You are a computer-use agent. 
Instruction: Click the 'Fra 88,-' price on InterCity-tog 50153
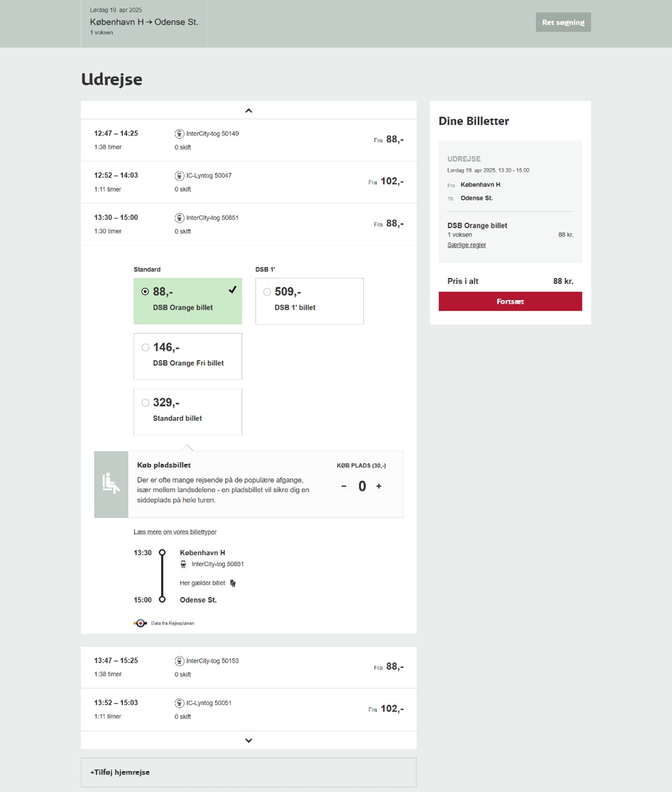click(389, 667)
